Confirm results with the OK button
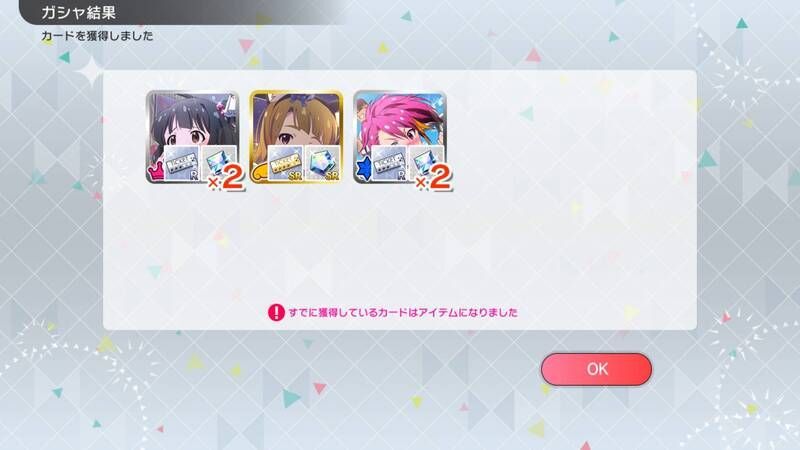 596,369
